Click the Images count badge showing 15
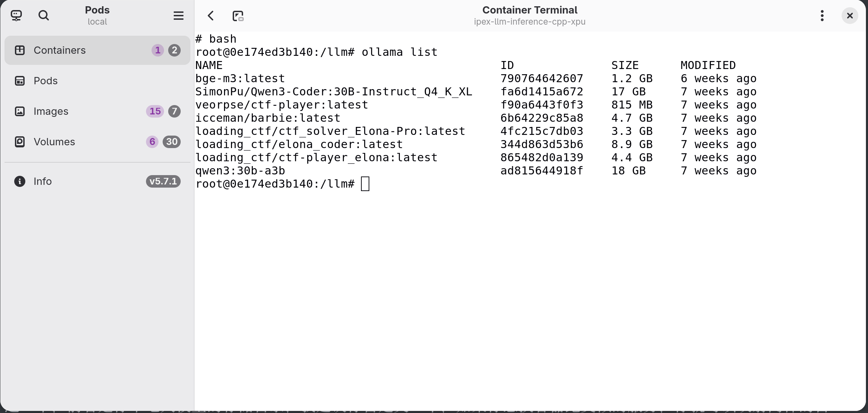 click(x=155, y=111)
